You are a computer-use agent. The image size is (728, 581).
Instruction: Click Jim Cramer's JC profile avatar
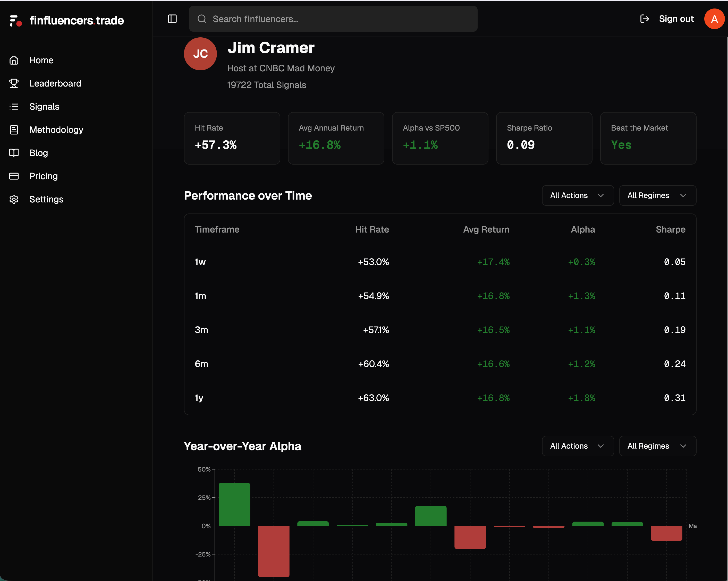click(x=200, y=54)
